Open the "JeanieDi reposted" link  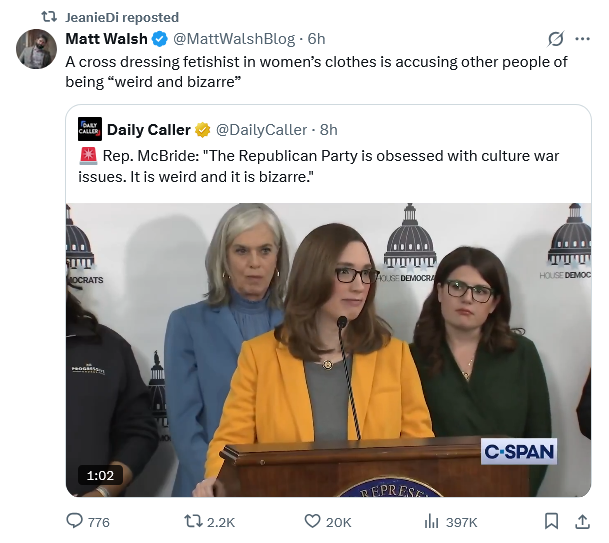coord(122,17)
